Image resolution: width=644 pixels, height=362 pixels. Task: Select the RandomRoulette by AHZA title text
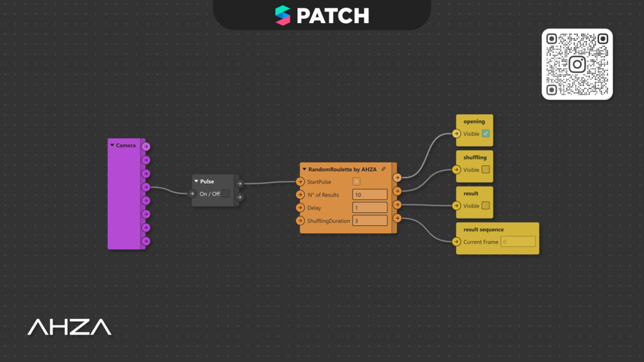point(342,169)
